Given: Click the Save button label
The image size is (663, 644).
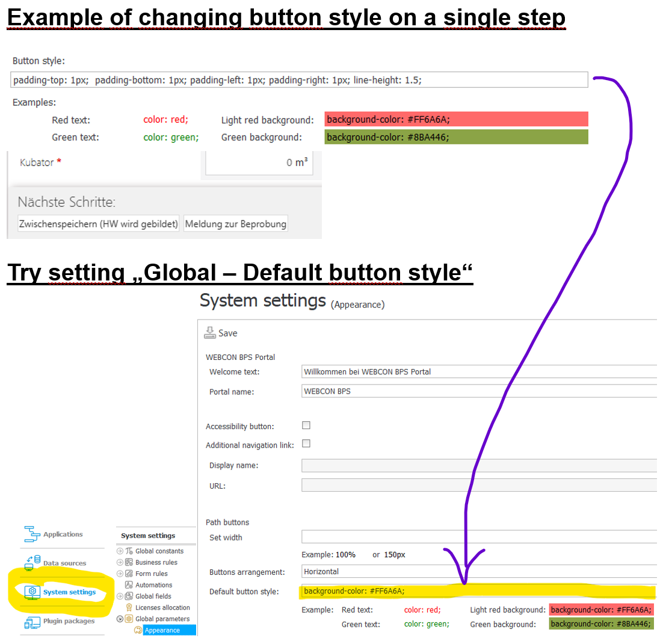Looking at the screenshot, I should [x=227, y=333].
